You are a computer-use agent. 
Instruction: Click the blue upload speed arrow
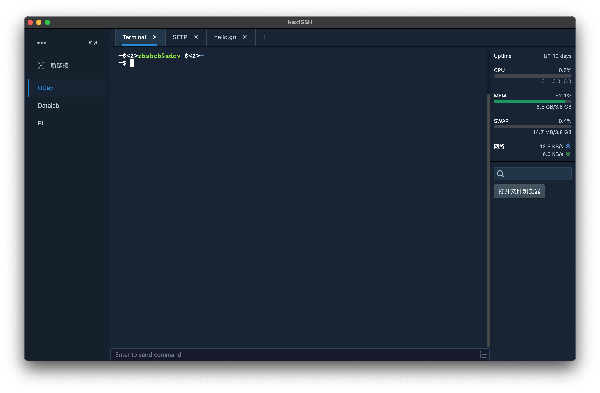568,146
